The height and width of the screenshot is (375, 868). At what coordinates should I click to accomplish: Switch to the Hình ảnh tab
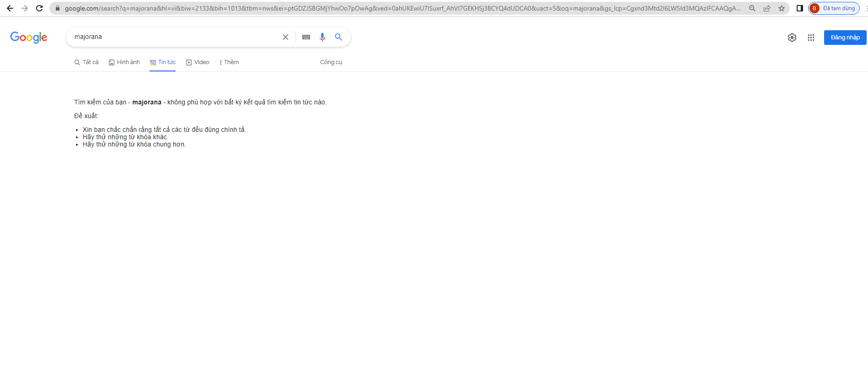coord(124,62)
